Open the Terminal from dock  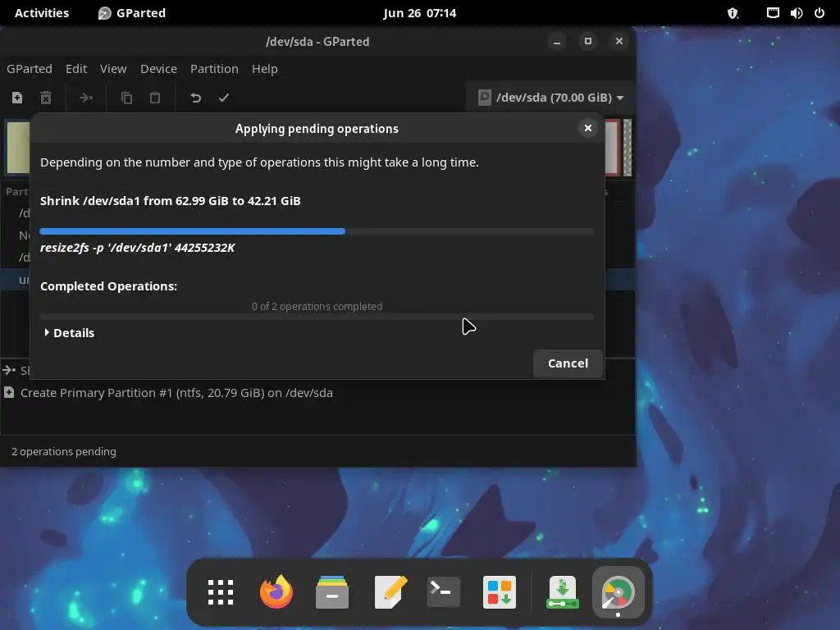[x=444, y=592]
